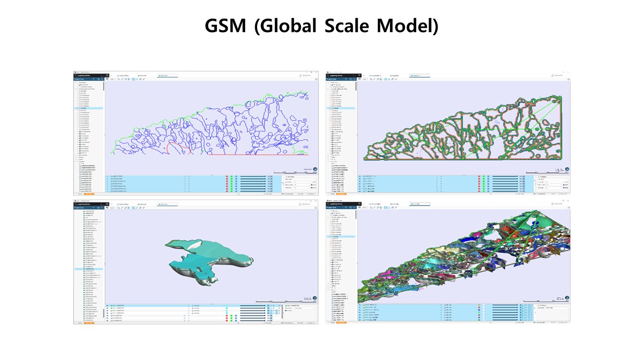Click screenshot icon in teal surface window toolbar
This screenshot has width=644, height=362.
coord(107,207)
